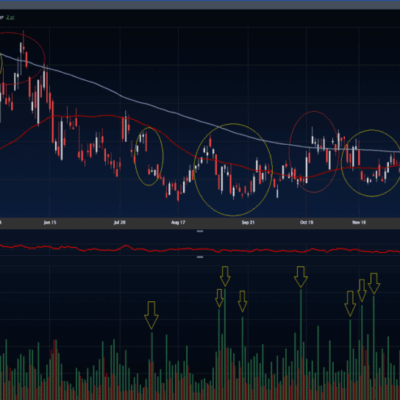Select the red moving average on price chart
Viewport: 400px width, 400px height.
pos(200,157)
